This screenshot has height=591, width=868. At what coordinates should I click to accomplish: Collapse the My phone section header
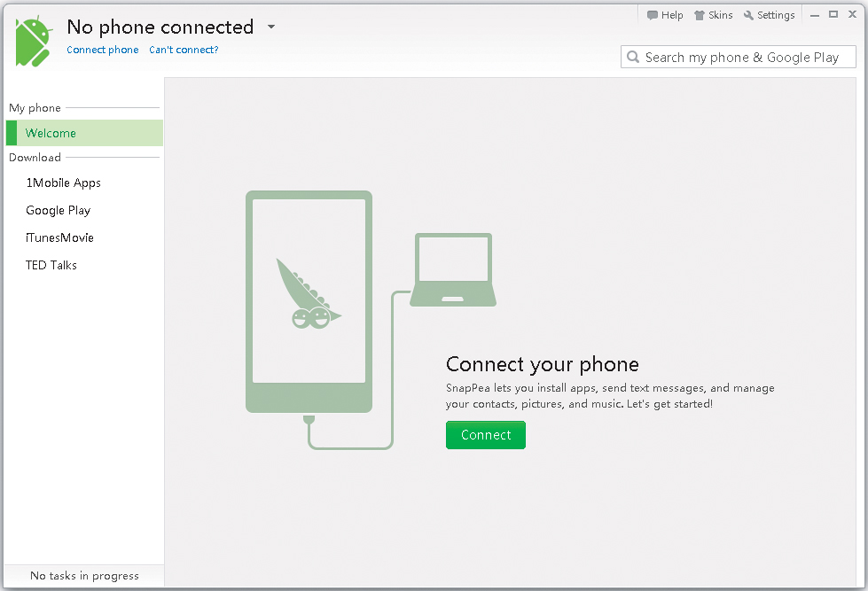(34, 107)
